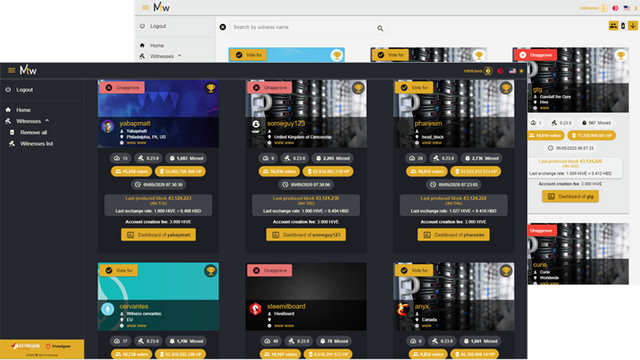Screen dimensions: 640x360
Task: Click Keychain logo at sidebar bottom
Action: pos(26,346)
